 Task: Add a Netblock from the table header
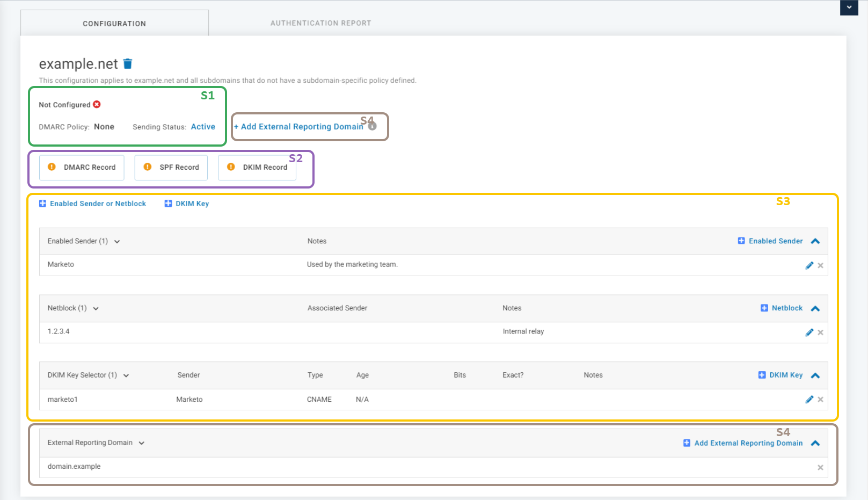(x=782, y=308)
